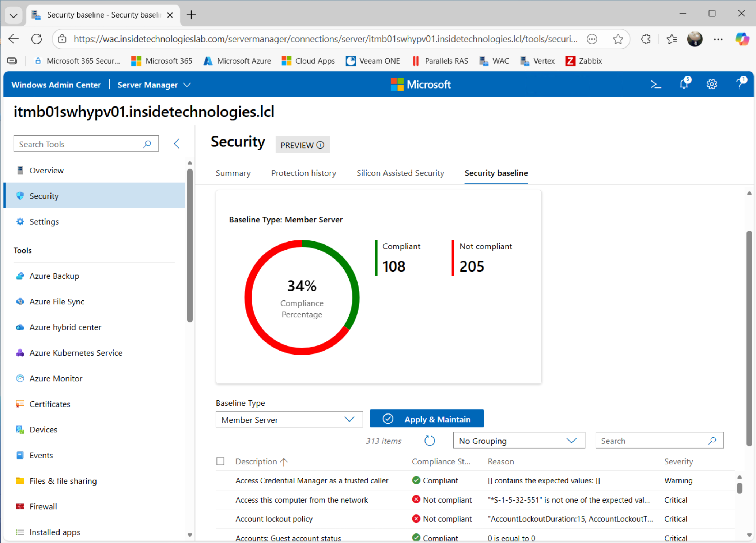Open the PowerShell console icon

coord(656,85)
